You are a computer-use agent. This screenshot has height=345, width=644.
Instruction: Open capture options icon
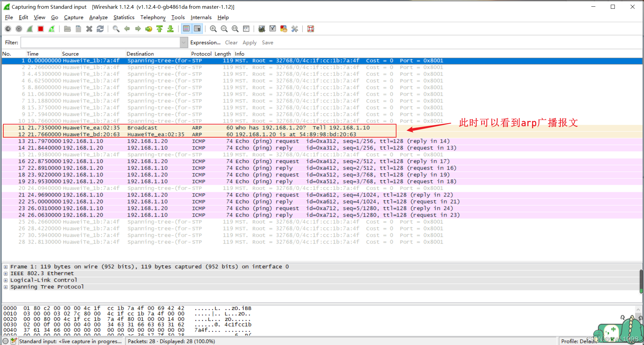[x=19, y=29]
